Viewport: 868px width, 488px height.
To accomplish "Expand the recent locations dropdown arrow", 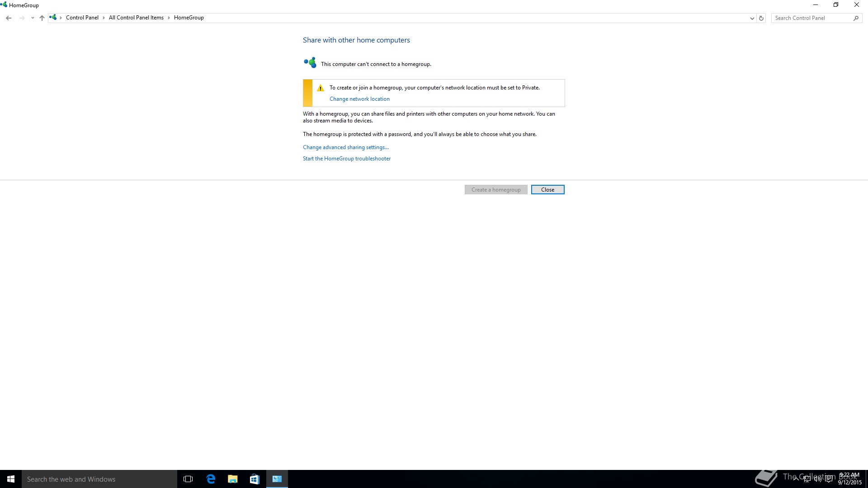I will click(x=33, y=18).
